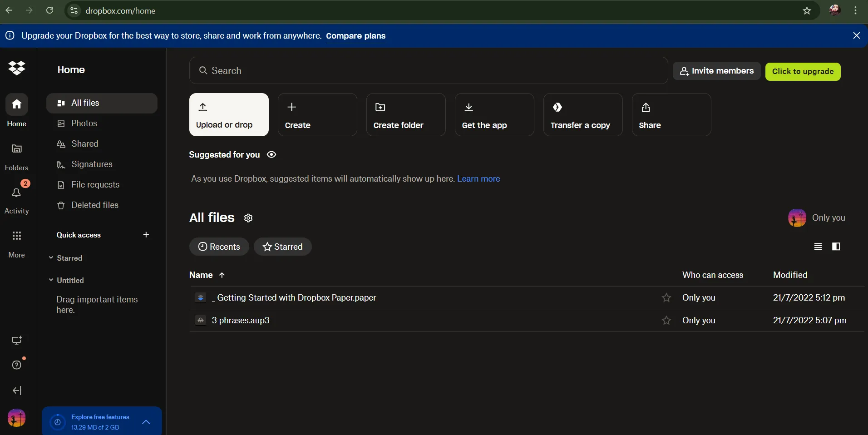The image size is (868, 435).
Task: Click the desktop app monitor icon
Action: 17,341
